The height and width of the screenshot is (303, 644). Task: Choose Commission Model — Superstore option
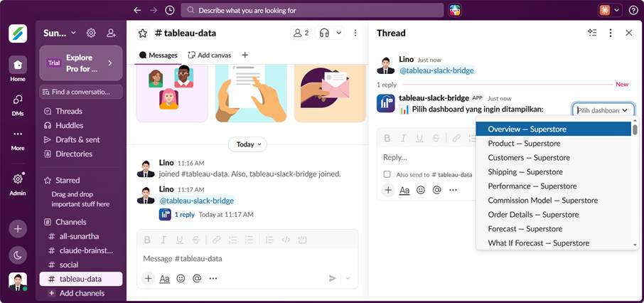point(553,200)
